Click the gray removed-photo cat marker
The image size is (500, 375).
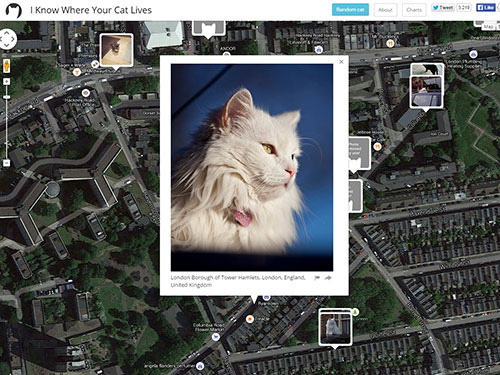click(x=359, y=154)
